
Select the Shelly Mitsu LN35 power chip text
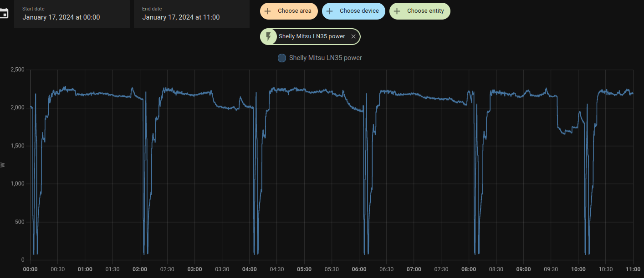pyautogui.click(x=312, y=36)
